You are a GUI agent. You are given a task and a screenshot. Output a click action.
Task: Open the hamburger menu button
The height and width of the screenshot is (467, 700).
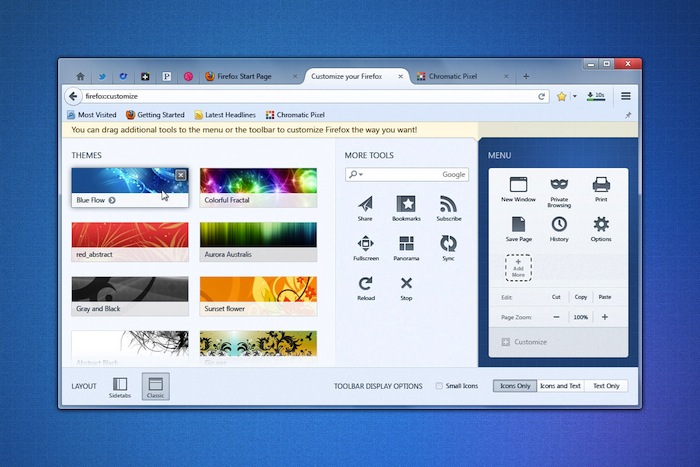point(626,96)
